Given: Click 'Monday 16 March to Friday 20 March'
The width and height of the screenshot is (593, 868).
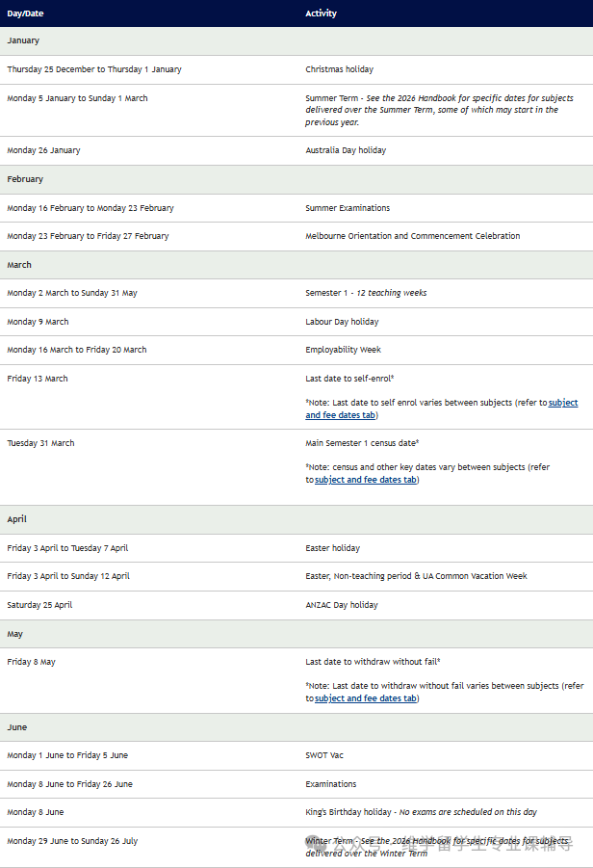Looking at the screenshot, I should (77, 350).
